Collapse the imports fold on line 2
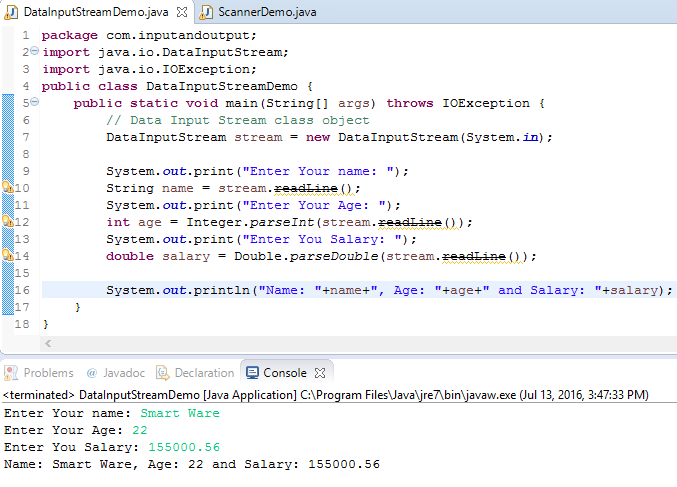Image resolution: width=677 pixels, height=487 pixels. click(35, 51)
